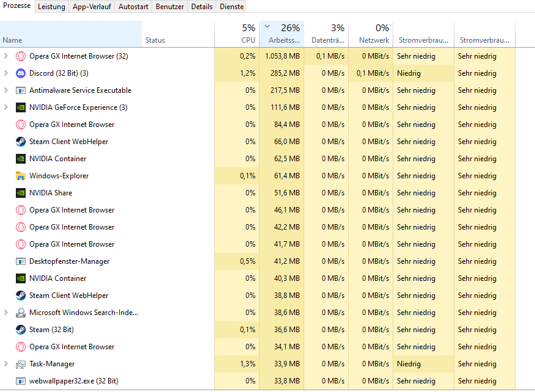Sort by the Netzwerk column header
Viewport: 535px width, 392px height.
(371, 34)
